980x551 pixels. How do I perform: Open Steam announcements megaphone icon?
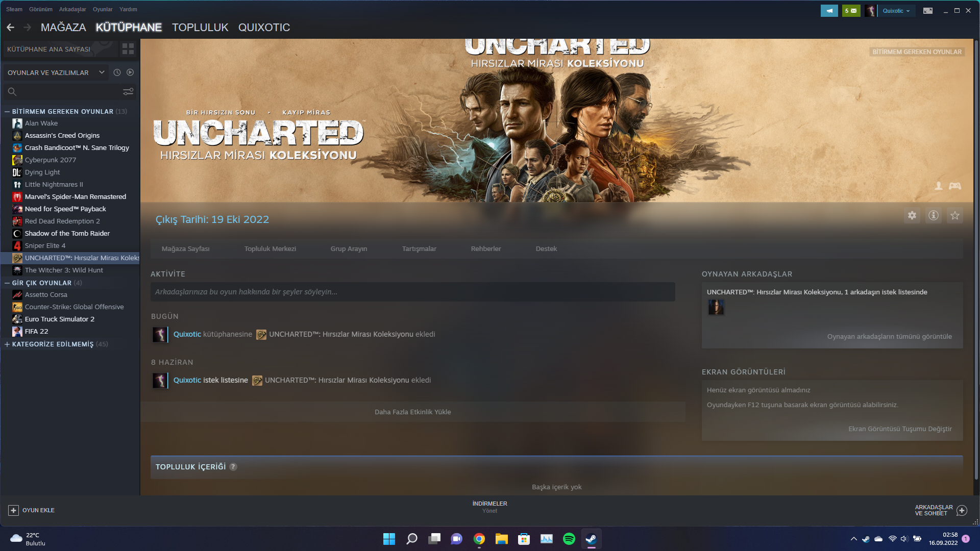[x=829, y=11]
